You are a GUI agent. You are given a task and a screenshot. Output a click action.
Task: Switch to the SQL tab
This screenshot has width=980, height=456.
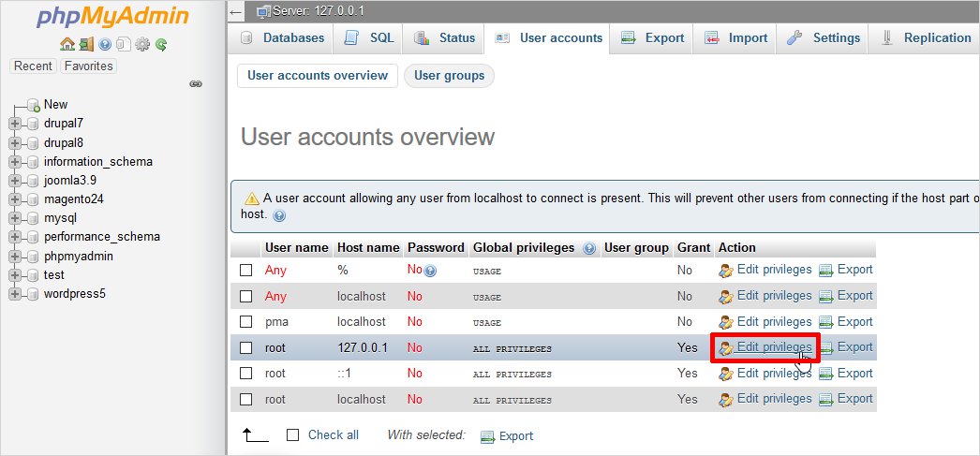[369, 38]
